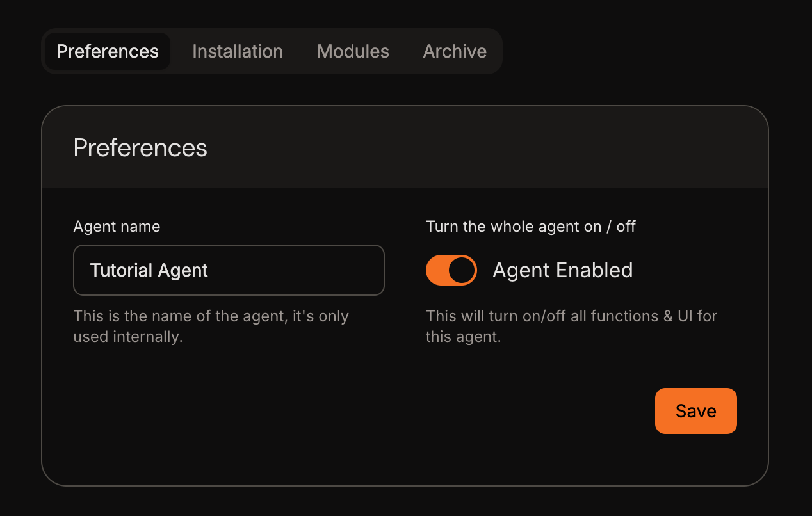Click the "Preferences" panel heading
The width and height of the screenshot is (812, 516).
[x=140, y=148]
